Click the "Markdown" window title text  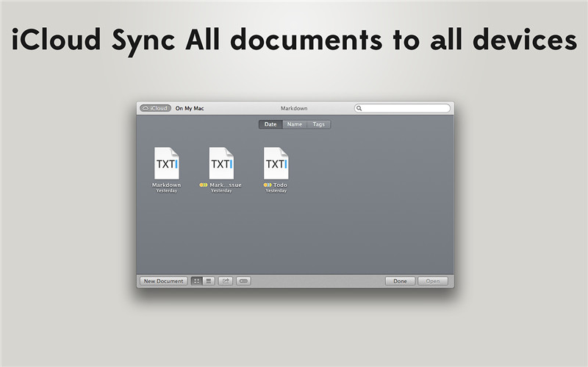[x=294, y=108]
